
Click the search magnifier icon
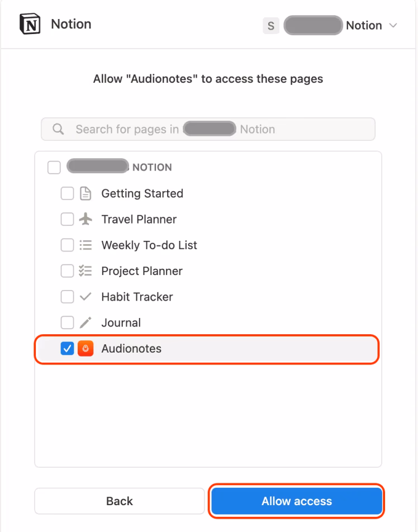(x=58, y=129)
